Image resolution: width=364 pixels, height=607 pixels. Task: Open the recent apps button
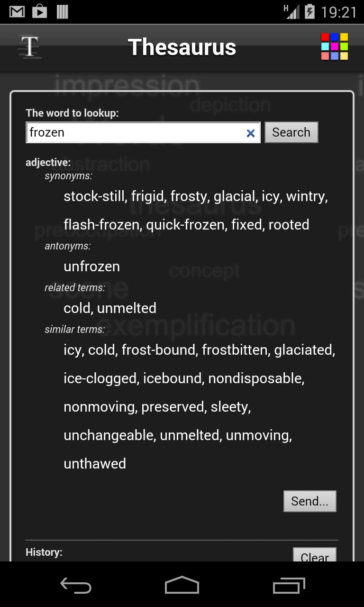pos(289,586)
